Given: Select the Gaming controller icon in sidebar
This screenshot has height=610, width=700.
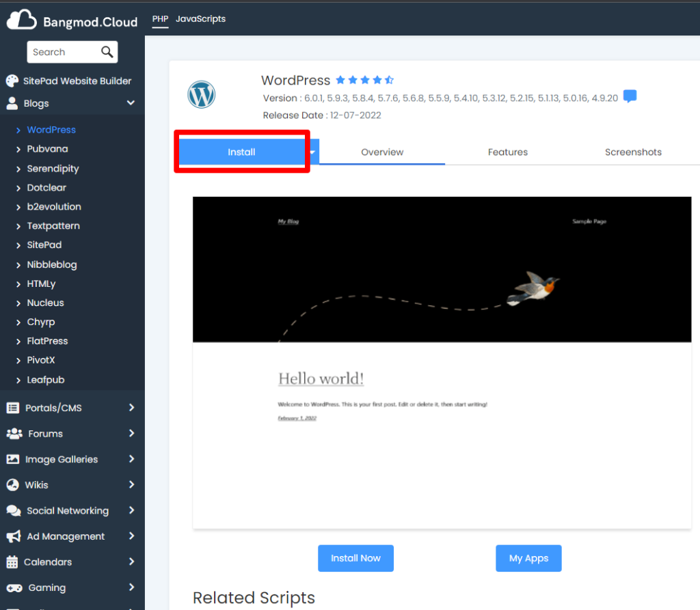Looking at the screenshot, I should (x=13, y=587).
